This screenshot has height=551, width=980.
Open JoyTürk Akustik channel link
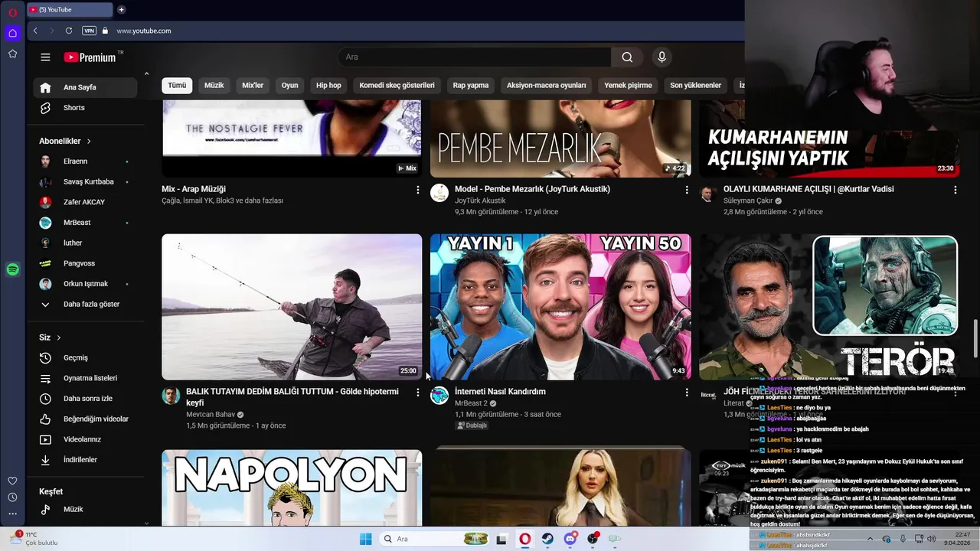tap(480, 201)
